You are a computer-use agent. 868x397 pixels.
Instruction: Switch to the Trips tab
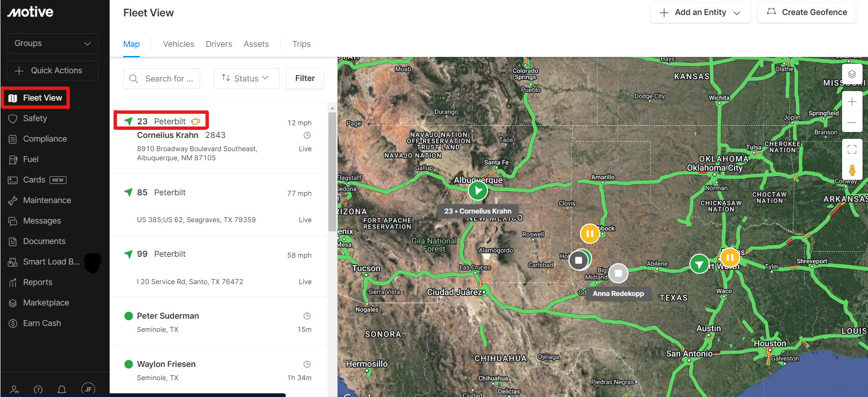302,44
